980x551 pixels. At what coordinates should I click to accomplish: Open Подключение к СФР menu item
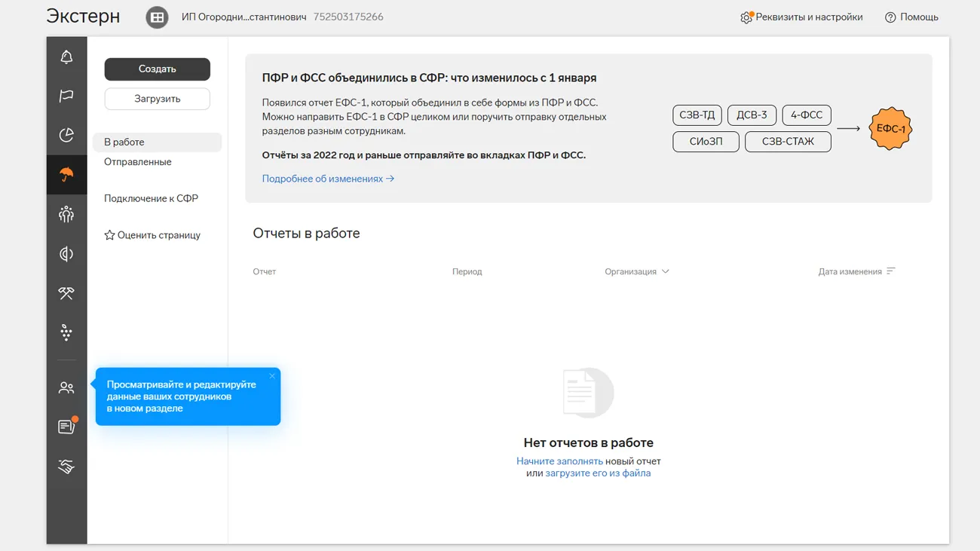(x=151, y=198)
